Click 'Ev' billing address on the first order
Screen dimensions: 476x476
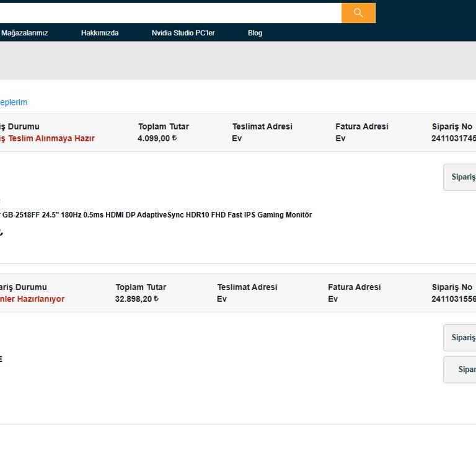(340, 138)
